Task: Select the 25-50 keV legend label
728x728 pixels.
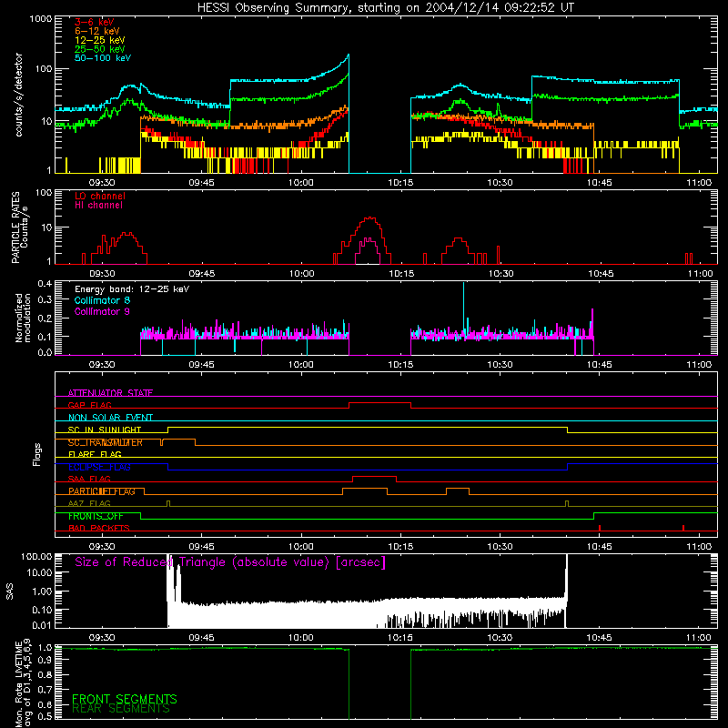Action: coord(100,49)
